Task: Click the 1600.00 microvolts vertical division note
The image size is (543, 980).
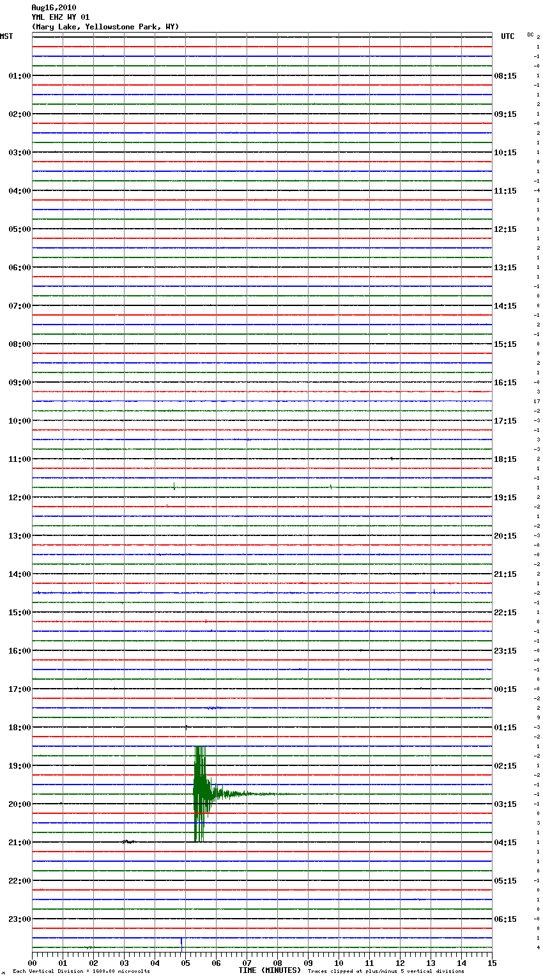Action: click(82, 972)
